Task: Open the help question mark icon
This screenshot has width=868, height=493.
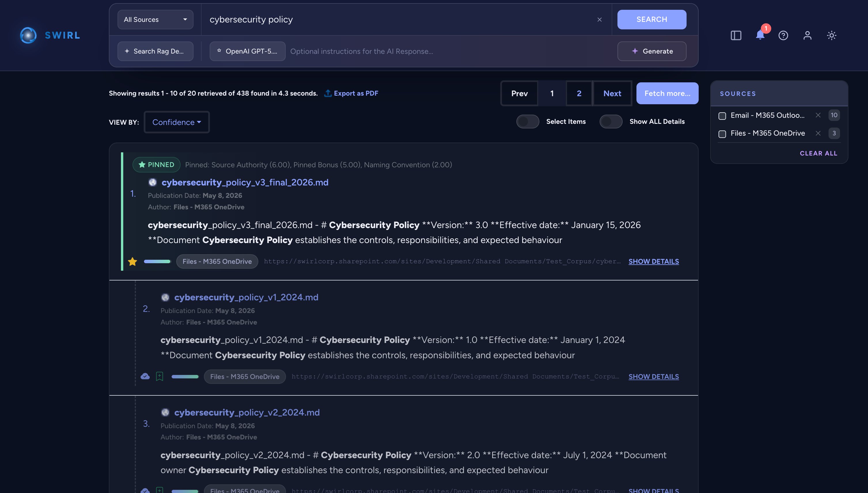Action: 783,35
